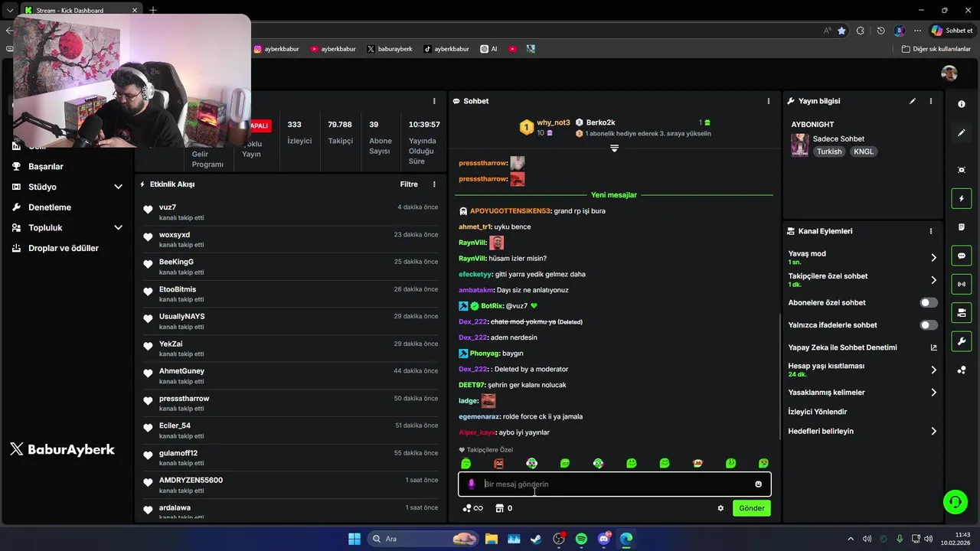Open the info icon in right sidebar
This screenshot has height=551, width=980.
tap(962, 103)
